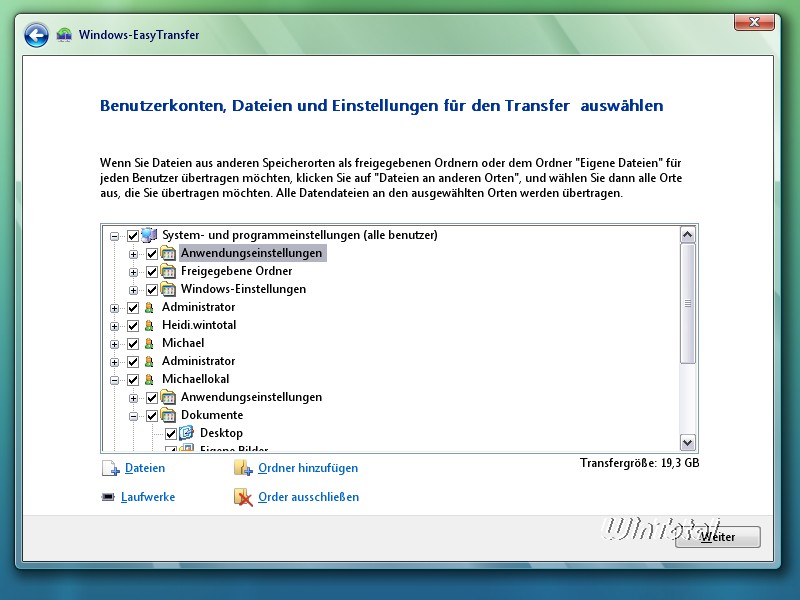Click the Windows-EasyTransfer title icon
This screenshot has height=600, width=800.
tap(64, 35)
